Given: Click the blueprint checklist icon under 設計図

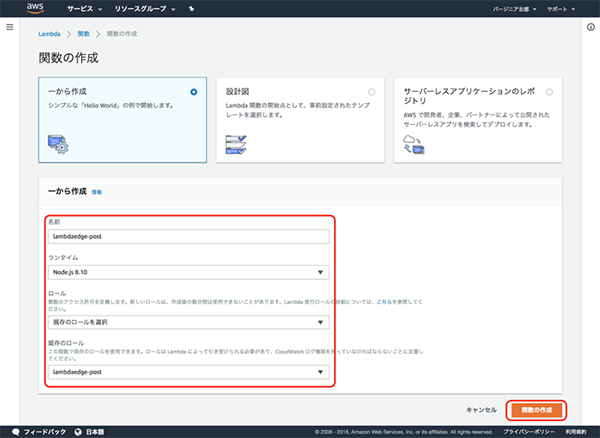Looking at the screenshot, I should (236, 145).
